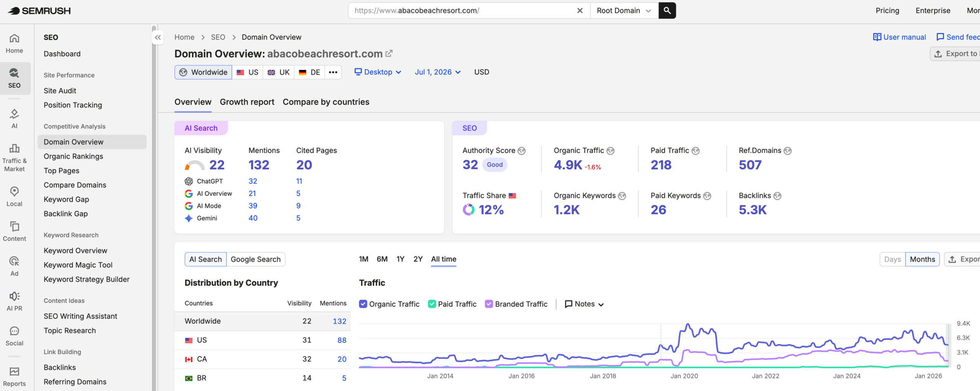The height and width of the screenshot is (391, 980).
Task: Click the Gemini sparkle icon
Action: coord(189,218)
